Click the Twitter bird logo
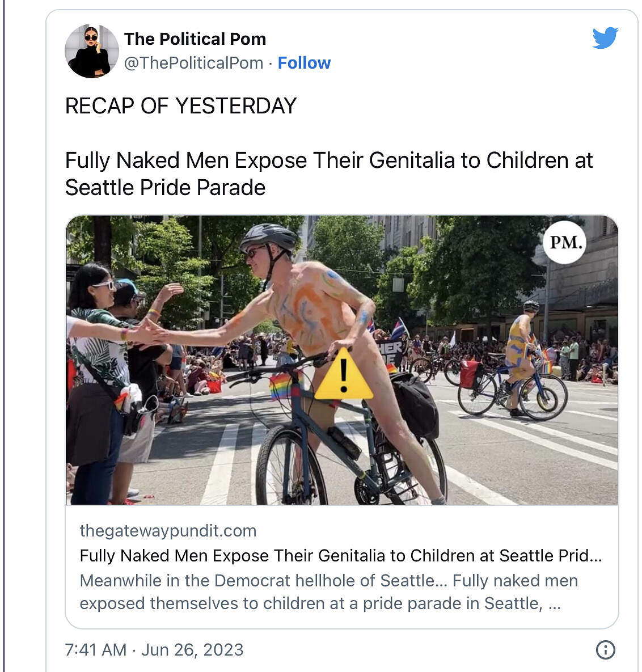Image resolution: width=642 pixels, height=672 pixels. [x=605, y=38]
